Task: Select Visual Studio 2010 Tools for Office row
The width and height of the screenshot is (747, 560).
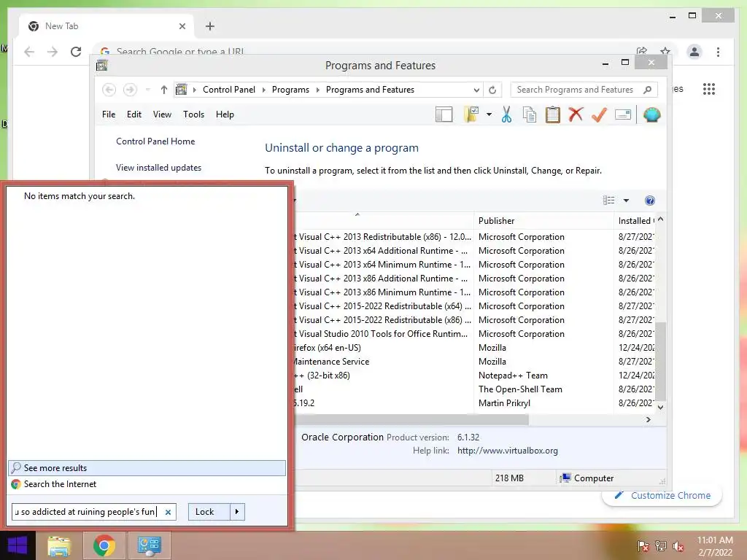Action: [x=474, y=334]
